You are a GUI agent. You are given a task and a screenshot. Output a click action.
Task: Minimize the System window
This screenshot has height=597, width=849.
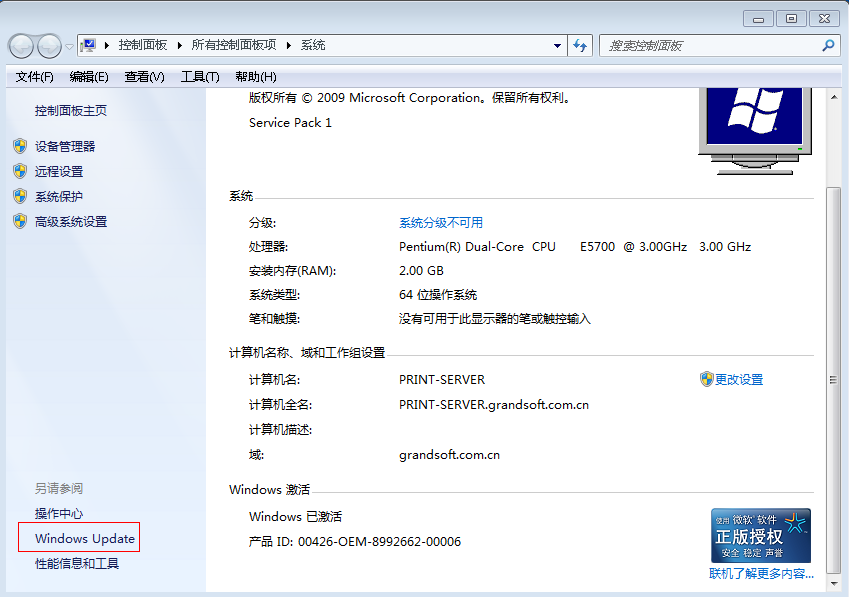[x=759, y=19]
